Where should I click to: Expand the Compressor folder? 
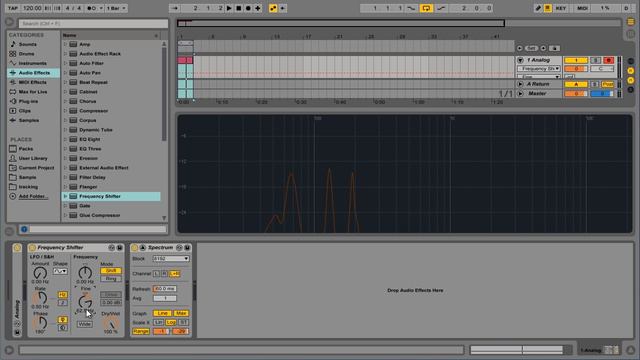pyautogui.click(x=65, y=111)
